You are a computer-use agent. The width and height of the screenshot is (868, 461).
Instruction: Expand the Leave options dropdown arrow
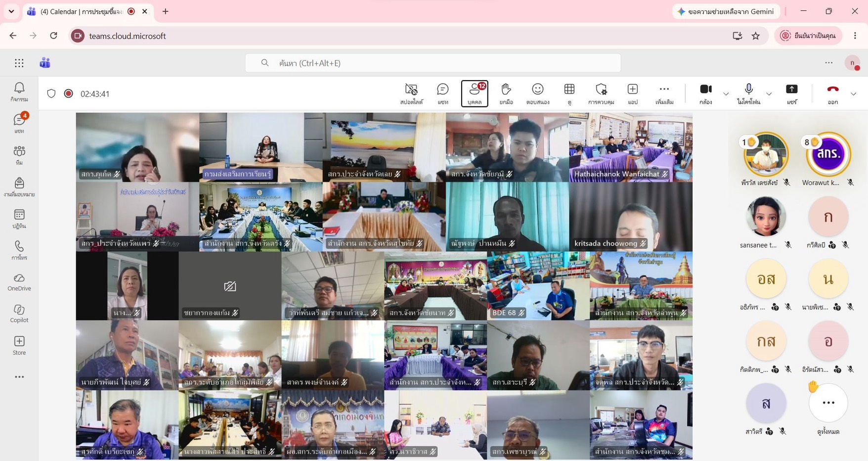tap(854, 94)
